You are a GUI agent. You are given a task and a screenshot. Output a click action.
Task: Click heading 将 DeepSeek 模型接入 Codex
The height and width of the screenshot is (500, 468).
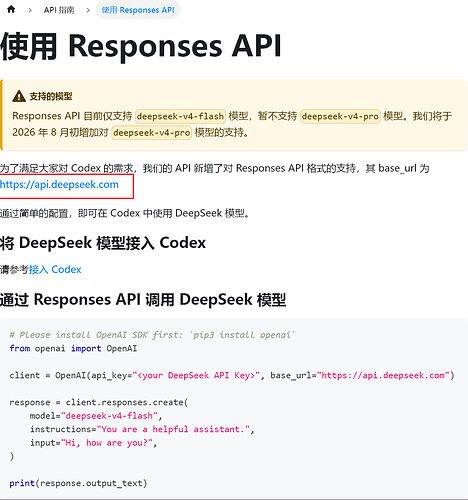[103, 243]
